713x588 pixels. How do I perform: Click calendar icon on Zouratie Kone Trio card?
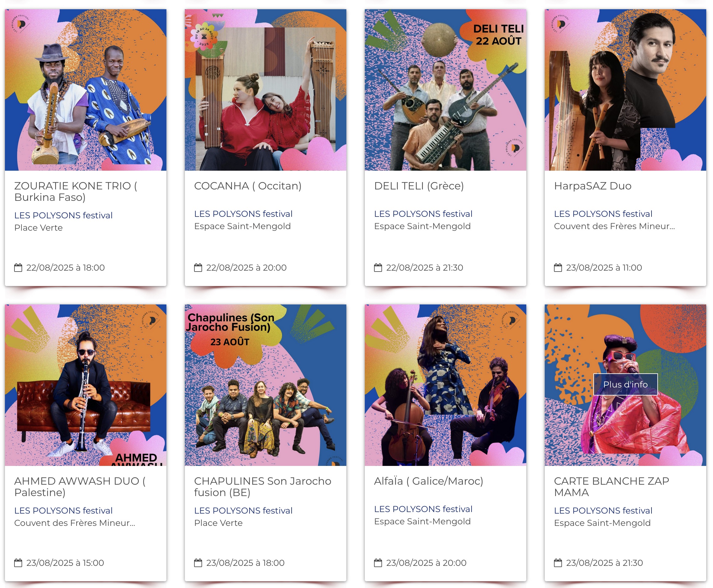(18, 268)
